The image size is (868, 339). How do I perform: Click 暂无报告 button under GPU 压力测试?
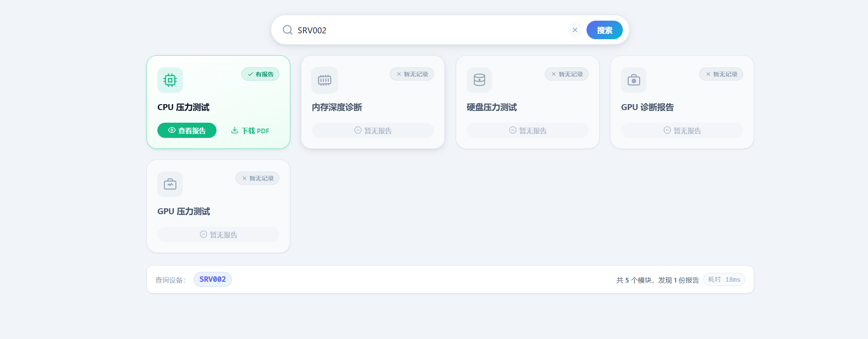click(218, 234)
